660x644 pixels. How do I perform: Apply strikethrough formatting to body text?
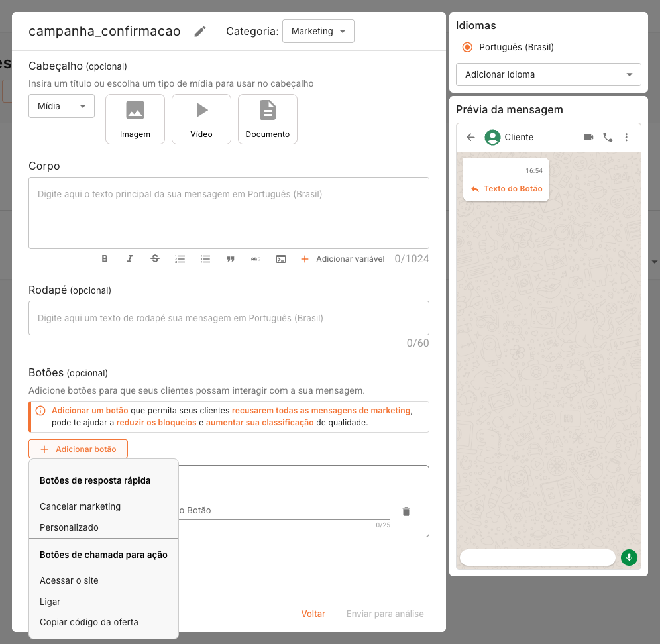coord(155,259)
